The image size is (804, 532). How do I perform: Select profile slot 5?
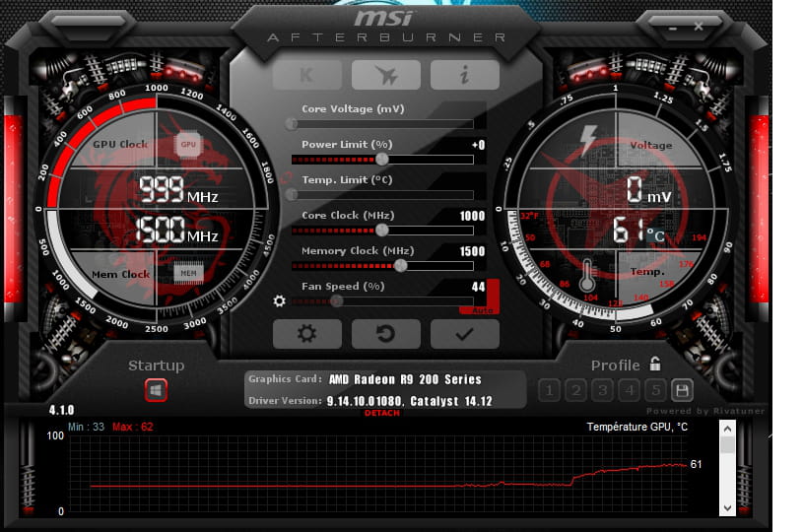pos(656,390)
